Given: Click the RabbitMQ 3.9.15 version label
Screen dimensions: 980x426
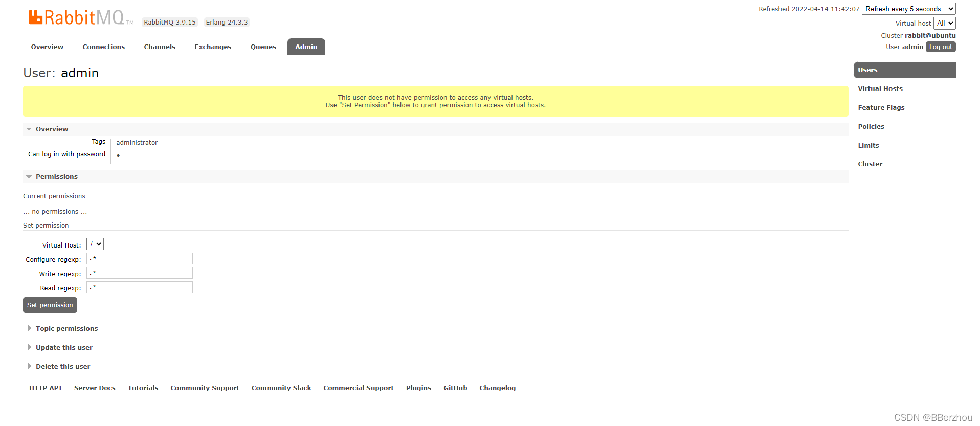Looking at the screenshot, I should tap(170, 22).
